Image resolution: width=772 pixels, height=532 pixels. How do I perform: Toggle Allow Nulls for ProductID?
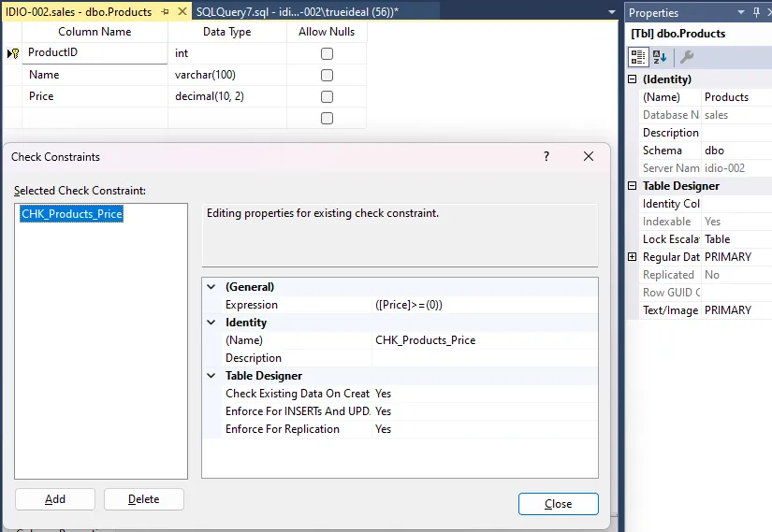[x=327, y=53]
